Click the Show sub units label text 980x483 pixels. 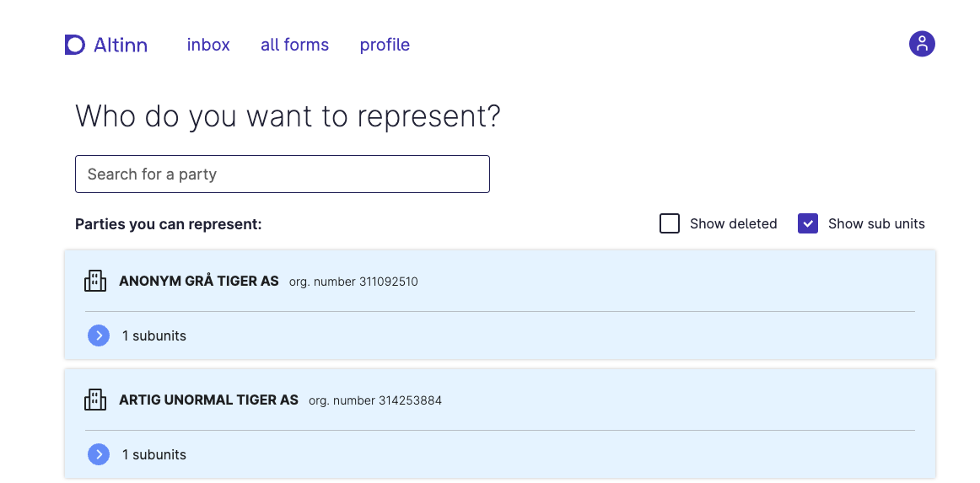876,223
